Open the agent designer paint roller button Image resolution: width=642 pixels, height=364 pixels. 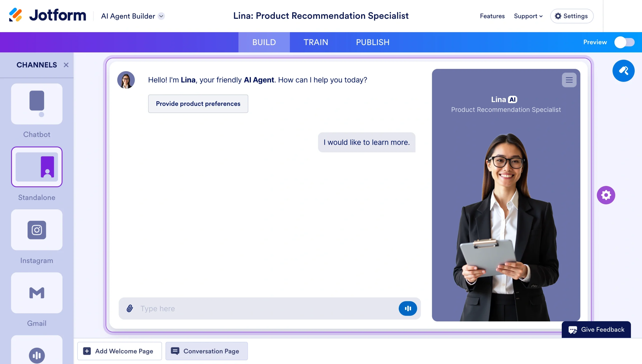click(623, 71)
